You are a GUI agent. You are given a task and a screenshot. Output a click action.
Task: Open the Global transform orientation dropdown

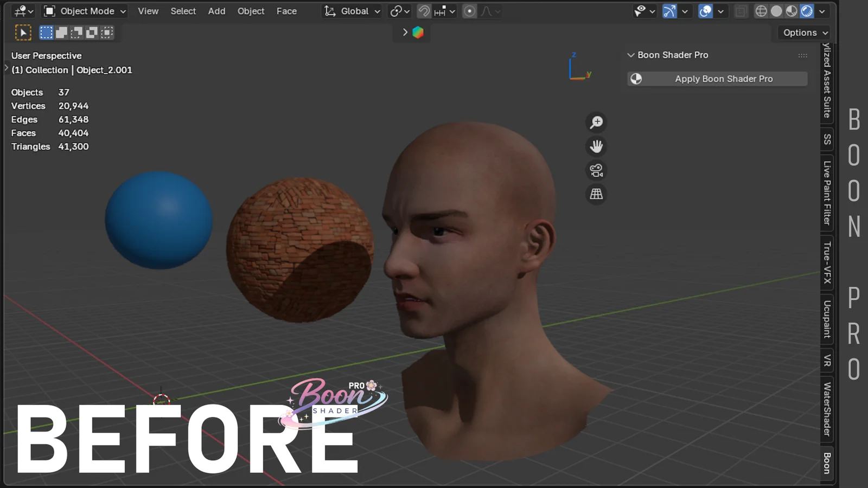point(352,11)
